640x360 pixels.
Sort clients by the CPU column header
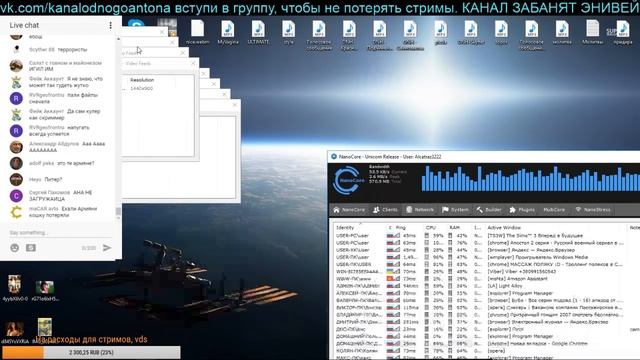pos(431,228)
